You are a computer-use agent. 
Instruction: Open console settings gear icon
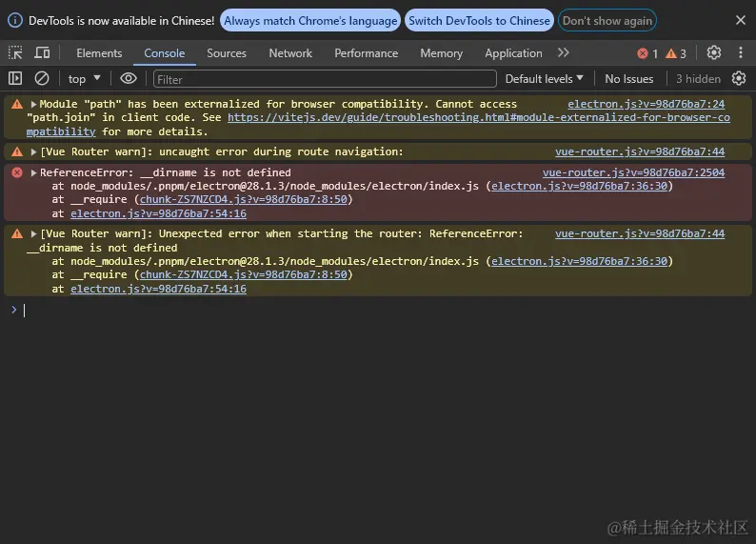(x=739, y=78)
